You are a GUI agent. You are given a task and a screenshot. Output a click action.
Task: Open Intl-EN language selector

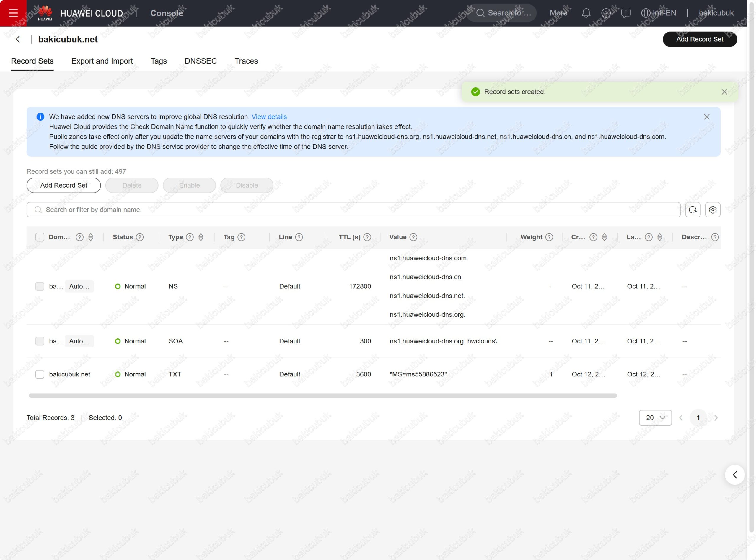pyautogui.click(x=659, y=13)
